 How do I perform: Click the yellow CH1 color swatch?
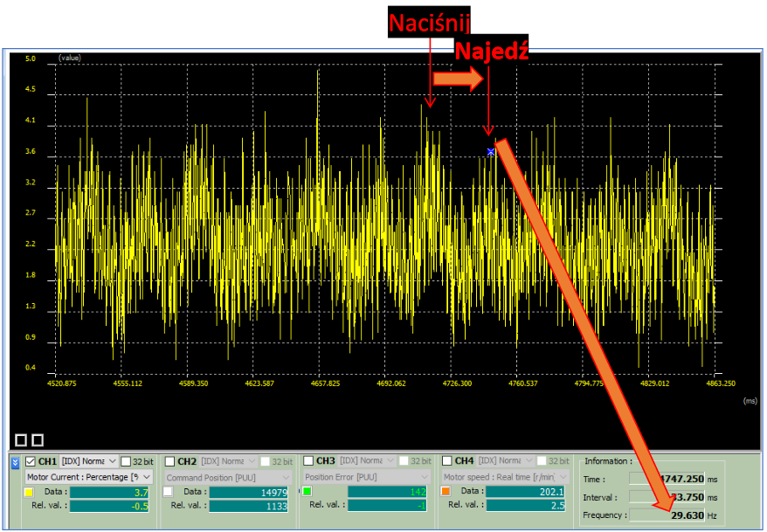[x=29, y=493]
